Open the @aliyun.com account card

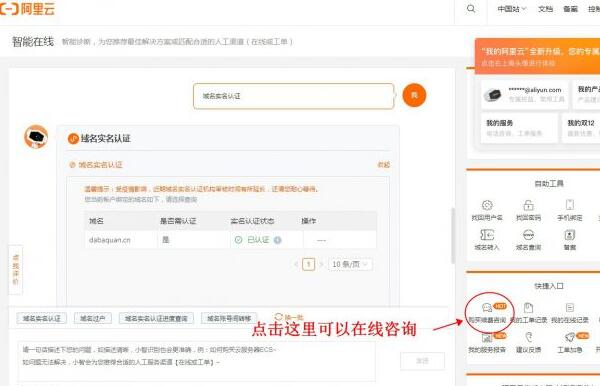[x=524, y=94]
